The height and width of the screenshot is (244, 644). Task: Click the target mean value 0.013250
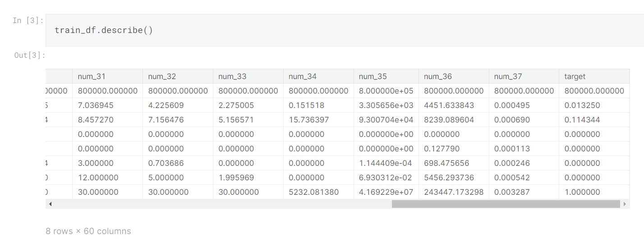coord(582,105)
